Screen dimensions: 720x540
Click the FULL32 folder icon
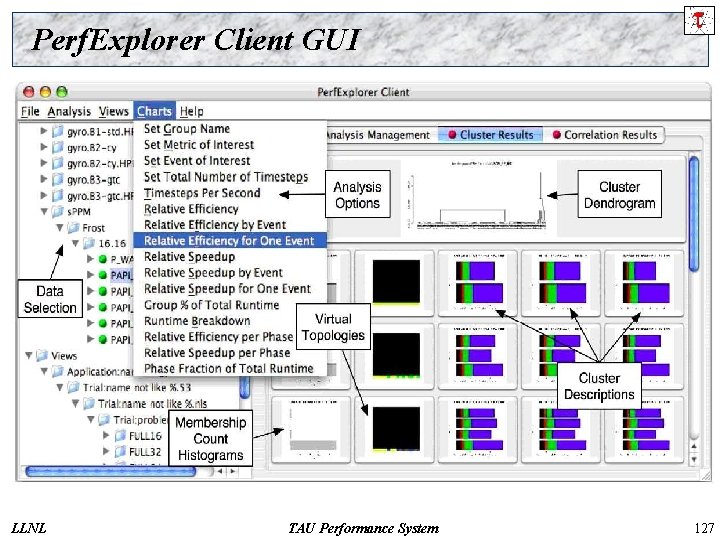(120, 452)
